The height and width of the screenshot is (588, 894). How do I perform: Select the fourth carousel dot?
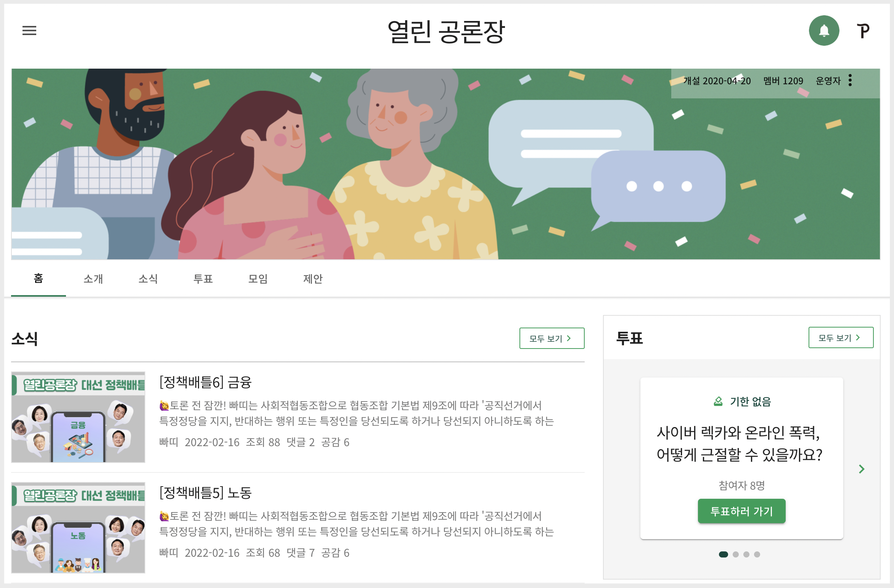pyautogui.click(x=757, y=554)
